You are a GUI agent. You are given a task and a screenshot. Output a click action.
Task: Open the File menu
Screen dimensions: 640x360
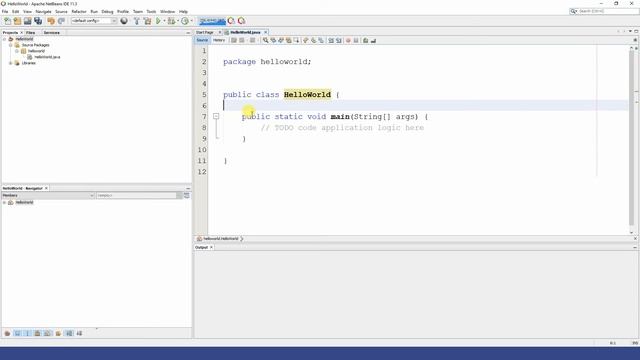coord(5,11)
